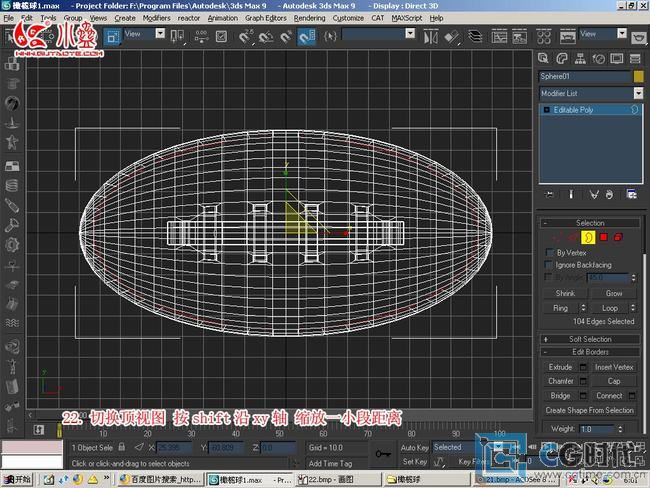Click Remove Modifier from stack icon
The height and width of the screenshot is (488, 650).
click(x=609, y=194)
